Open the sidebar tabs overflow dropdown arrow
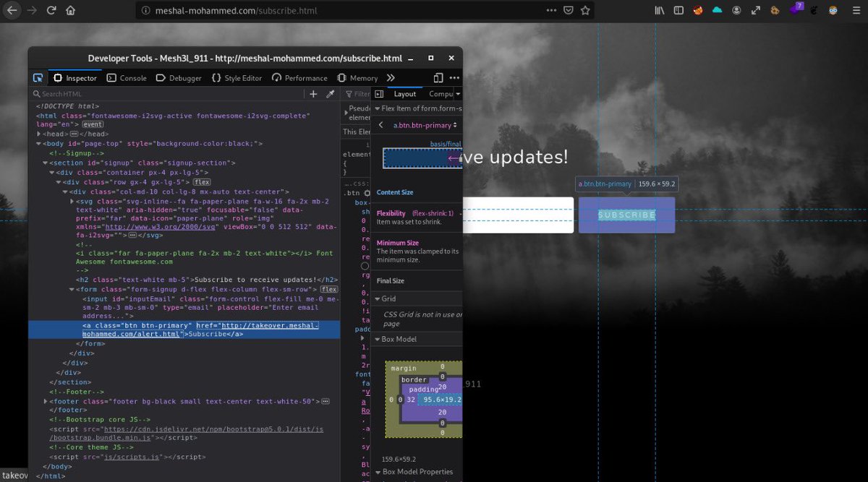The height and width of the screenshot is (482, 868). 458,94
